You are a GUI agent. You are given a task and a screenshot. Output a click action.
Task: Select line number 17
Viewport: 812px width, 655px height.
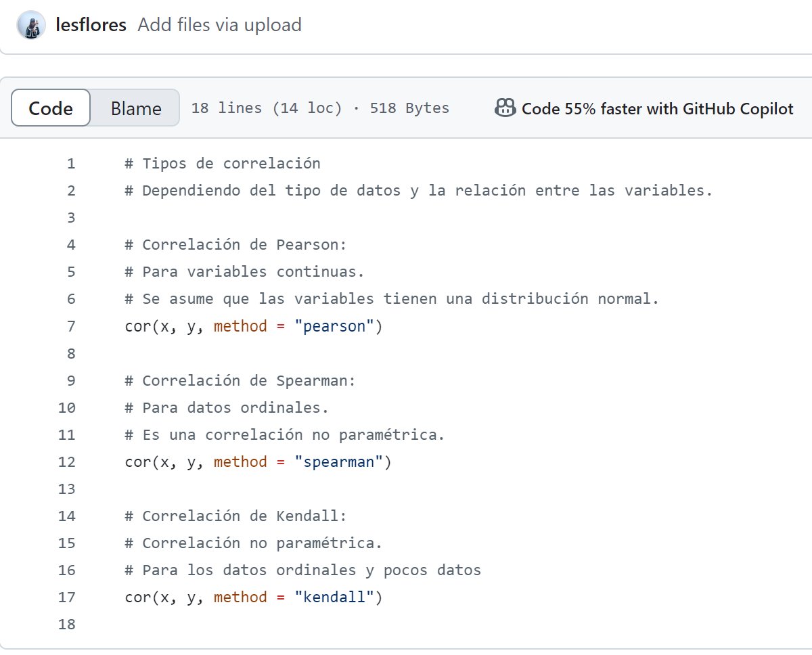(x=67, y=597)
